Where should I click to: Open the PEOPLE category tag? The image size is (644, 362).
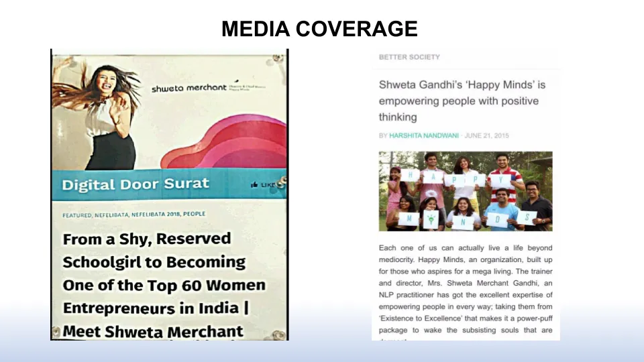(195, 214)
